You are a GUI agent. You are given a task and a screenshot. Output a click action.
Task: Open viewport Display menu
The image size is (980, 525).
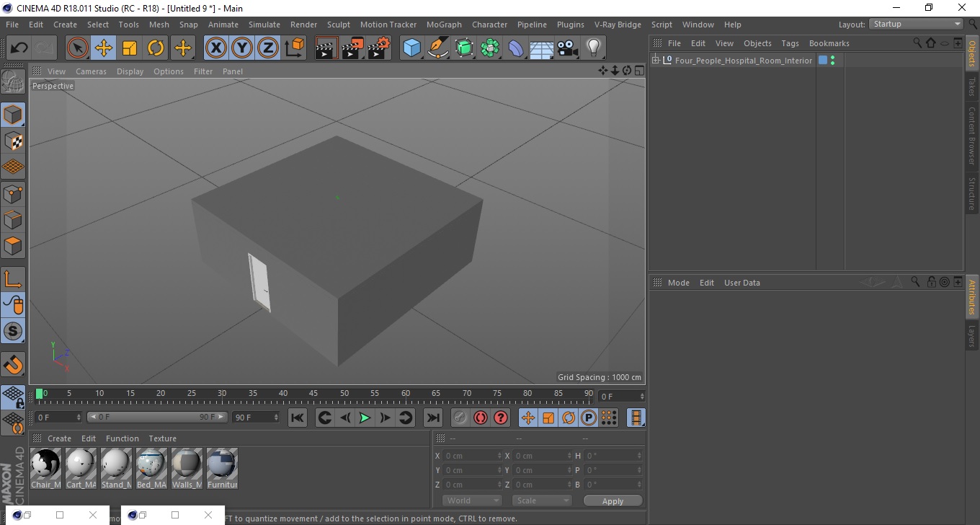point(130,71)
